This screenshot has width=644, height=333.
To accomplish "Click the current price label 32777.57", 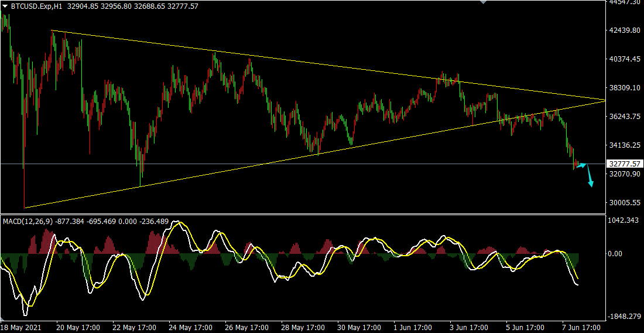I will point(624,164).
